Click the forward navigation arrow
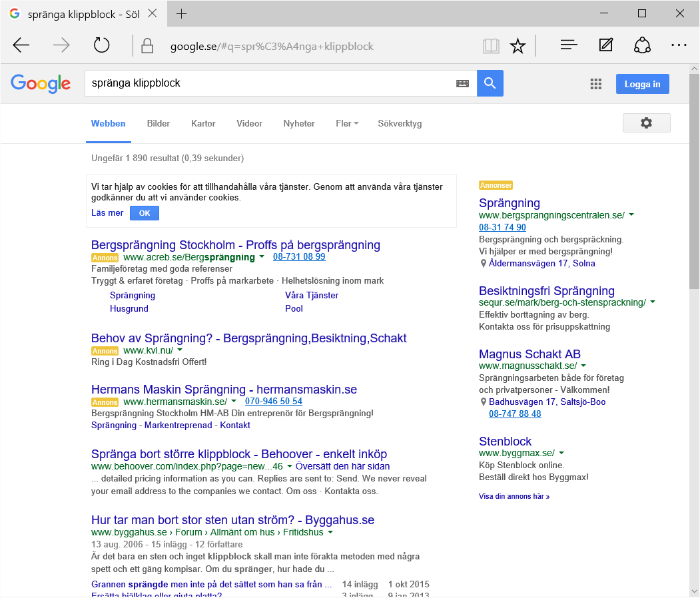700x598 pixels. coord(61,45)
